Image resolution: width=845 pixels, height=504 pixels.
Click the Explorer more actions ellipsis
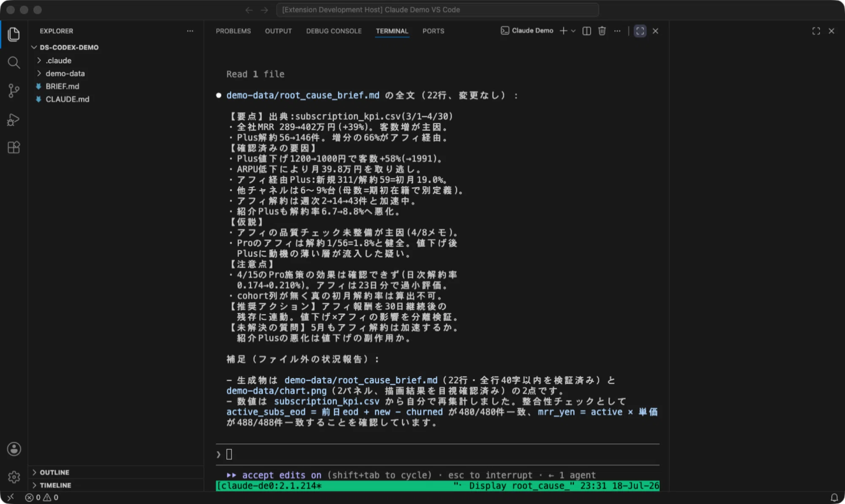(x=190, y=31)
